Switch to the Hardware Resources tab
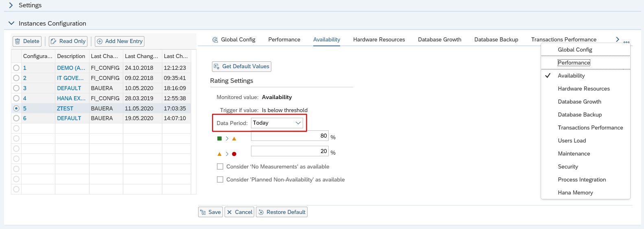Image resolution: width=644 pixels, height=229 pixels. [x=379, y=40]
